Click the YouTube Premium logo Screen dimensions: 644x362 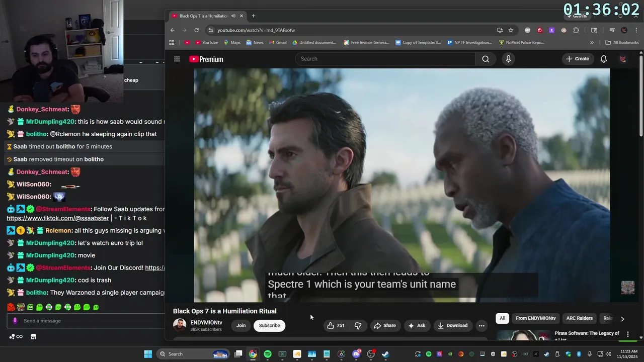tap(206, 59)
